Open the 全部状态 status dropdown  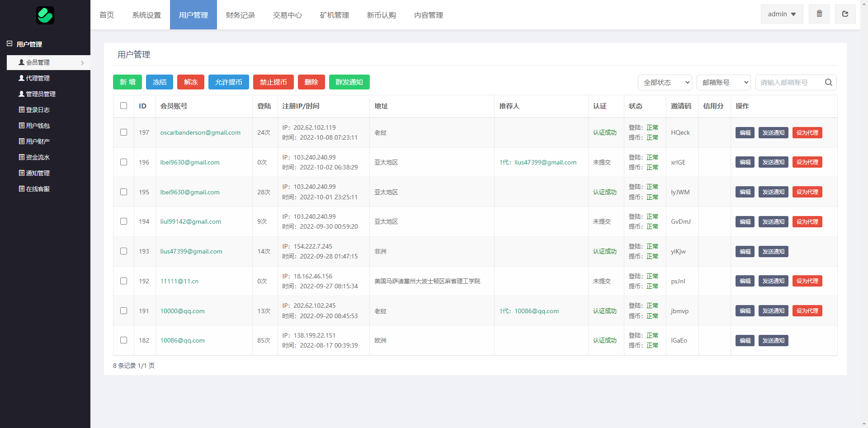point(665,82)
